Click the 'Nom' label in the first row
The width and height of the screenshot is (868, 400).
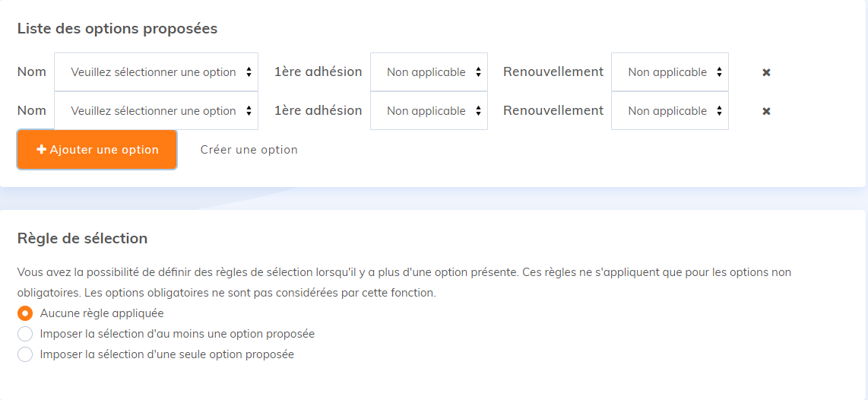coord(32,72)
